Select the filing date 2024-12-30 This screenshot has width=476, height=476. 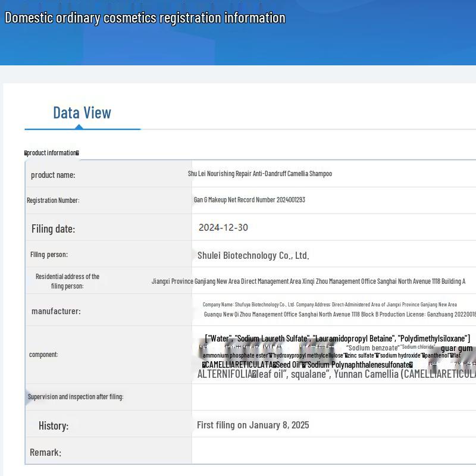point(223,227)
